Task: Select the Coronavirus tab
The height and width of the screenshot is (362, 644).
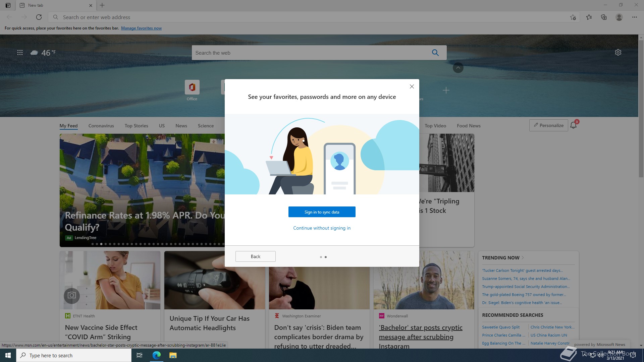Action: [101, 126]
